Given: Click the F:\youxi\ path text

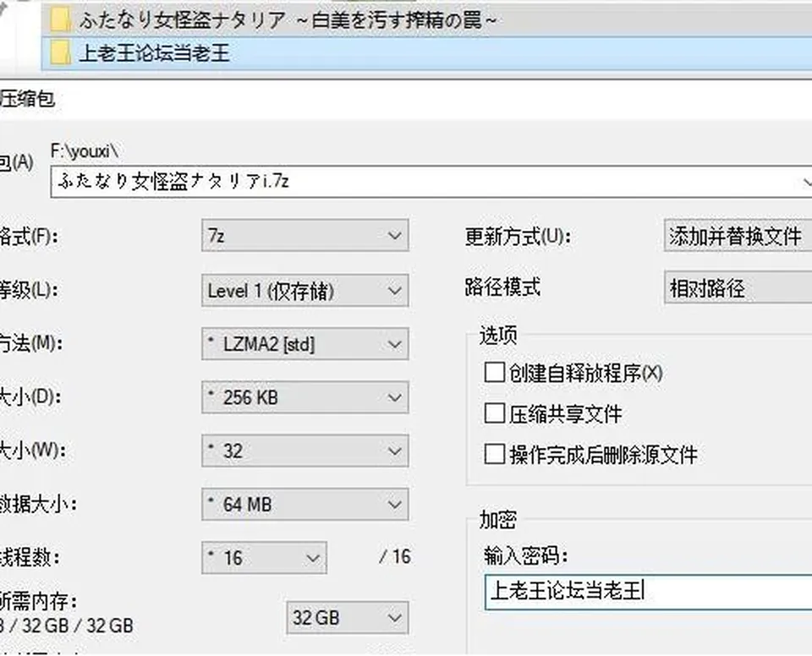Looking at the screenshot, I should click(x=85, y=151).
